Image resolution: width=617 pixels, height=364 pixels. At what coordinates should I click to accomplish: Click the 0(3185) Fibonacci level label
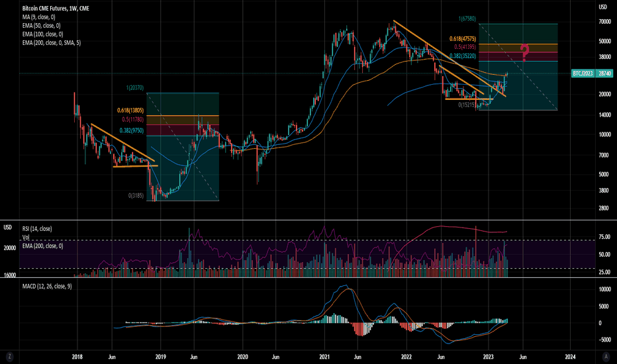[136, 196]
